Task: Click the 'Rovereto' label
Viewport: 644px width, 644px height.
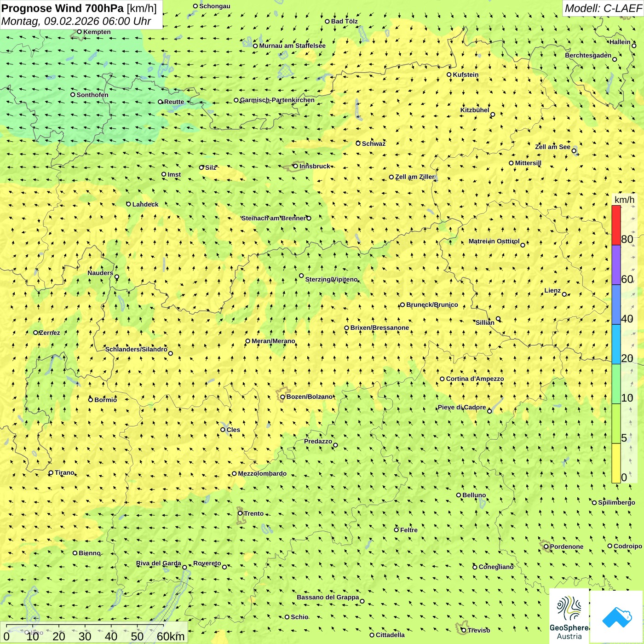Action: (207, 563)
